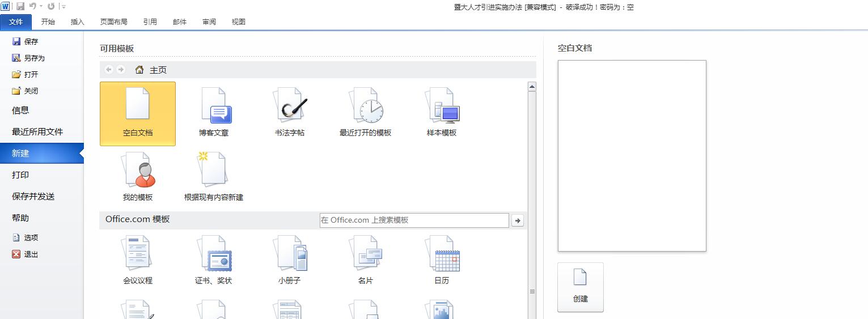Start the Office.com template search arrow
868x319 pixels.
coord(517,220)
